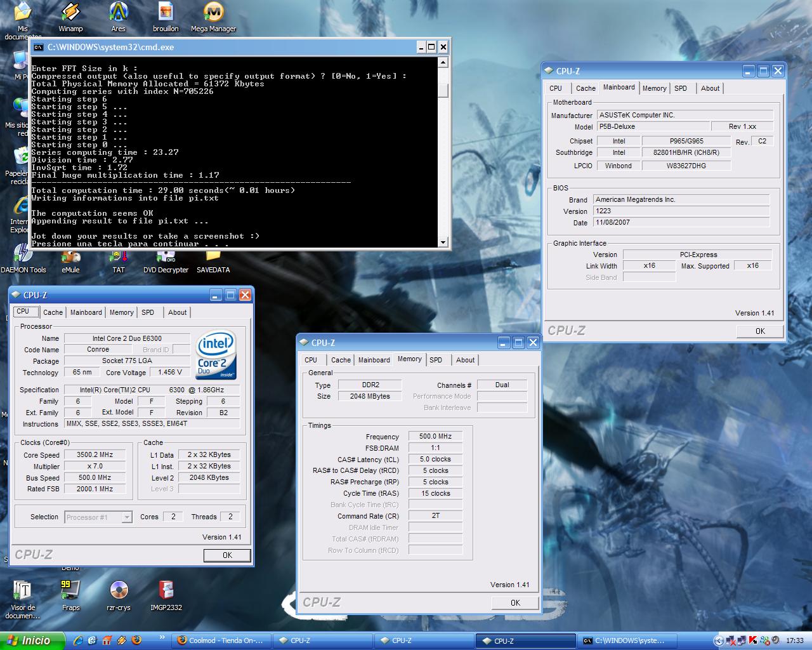812x650 pixels.
Task: Open the IMGP2332 file icon
Action: coord(166,595)
